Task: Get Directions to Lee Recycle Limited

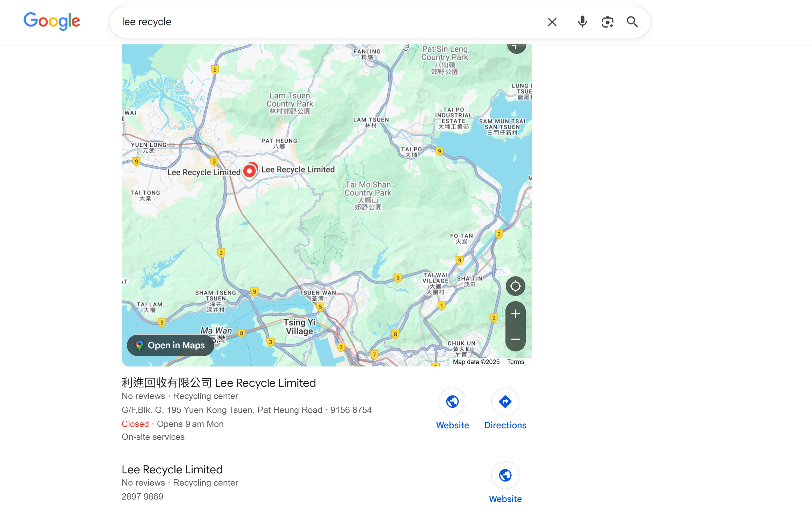Action: (505, 409)
